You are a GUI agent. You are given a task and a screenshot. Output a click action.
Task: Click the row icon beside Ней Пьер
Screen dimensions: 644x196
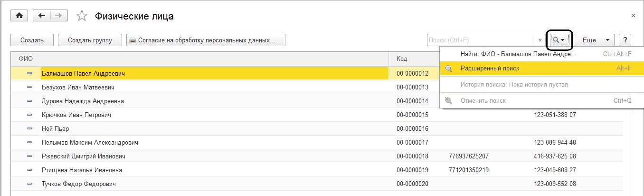point(30,128)
